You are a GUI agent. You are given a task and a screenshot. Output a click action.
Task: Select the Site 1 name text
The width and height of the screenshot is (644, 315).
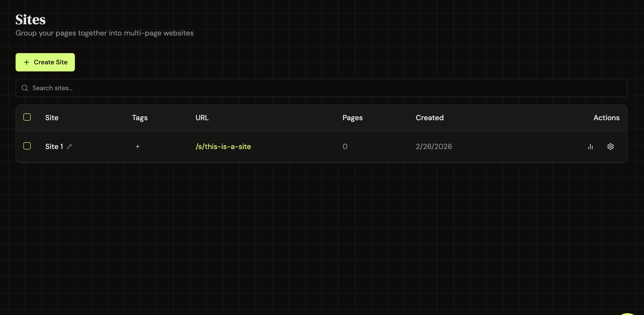click(54, 147)
